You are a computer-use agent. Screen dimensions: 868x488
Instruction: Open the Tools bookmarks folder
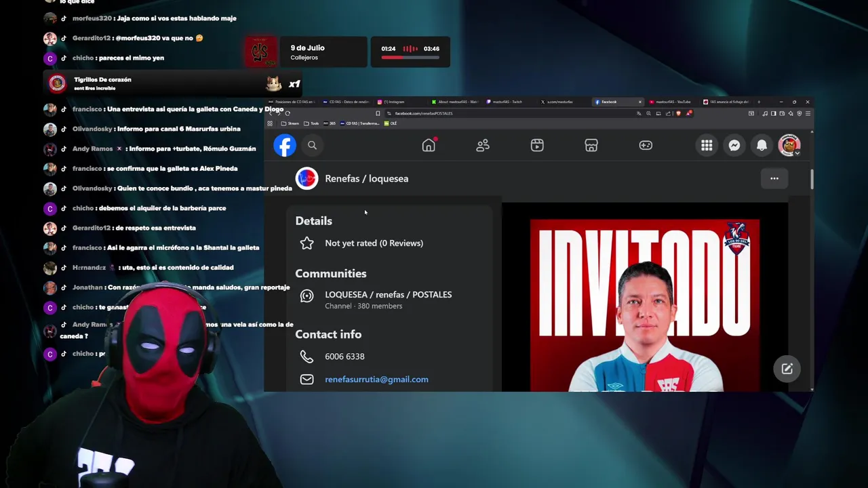[311, 123]
